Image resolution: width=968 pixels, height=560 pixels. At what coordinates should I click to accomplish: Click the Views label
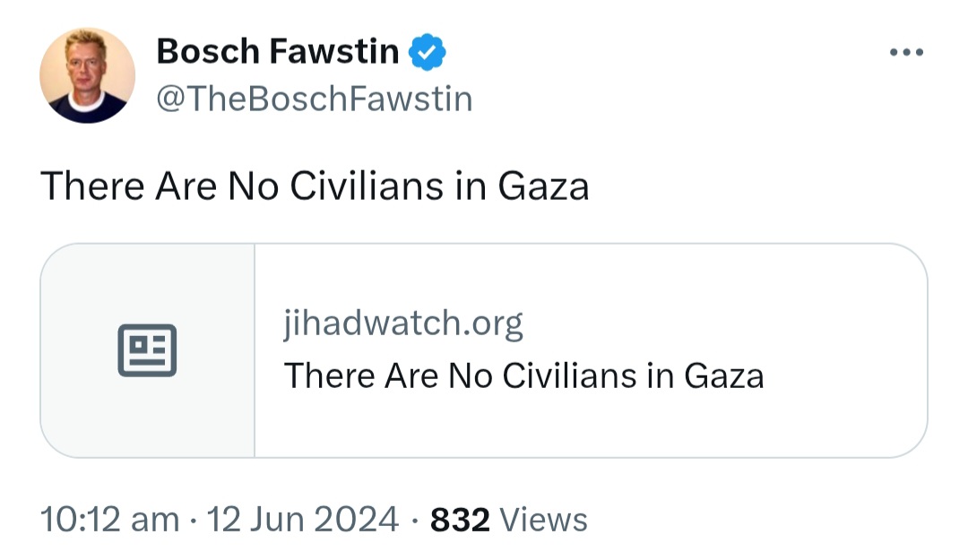(x=543, y=520)
